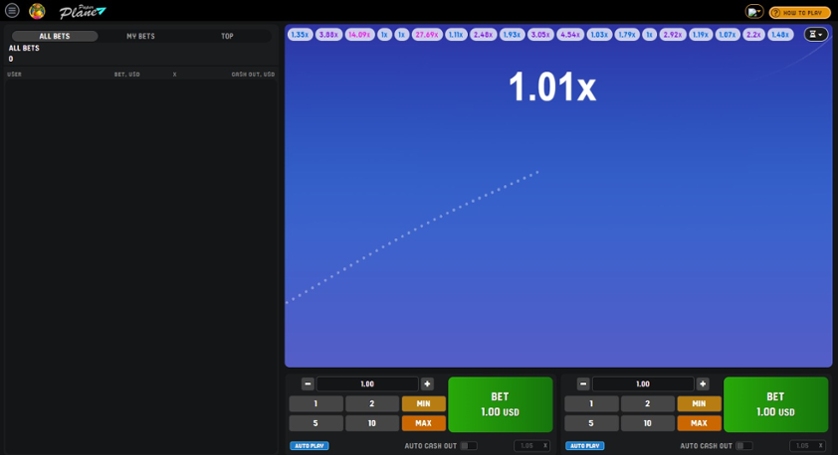The width and height of the screenshot is (838, 455).
Task: Switch to the My Bets tab
Action: pyautogui.click(x=140, y=36)
